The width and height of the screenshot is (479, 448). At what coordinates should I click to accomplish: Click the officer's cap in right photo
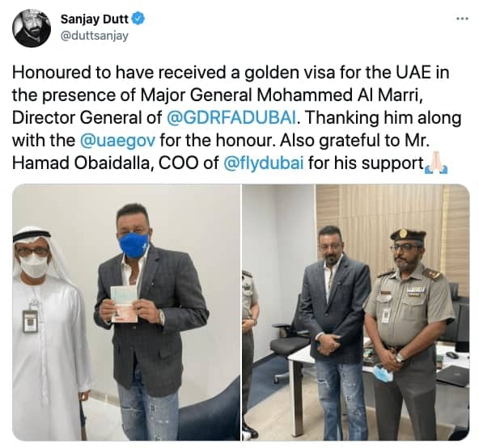pyautogui.click(x=407, y=235)
